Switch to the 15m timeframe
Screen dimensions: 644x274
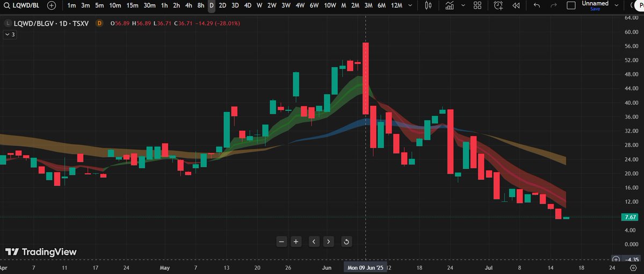133,5
